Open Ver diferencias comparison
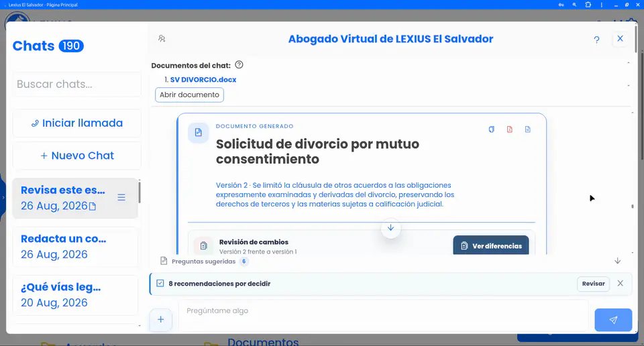644x346 pixels. [491, 245]
